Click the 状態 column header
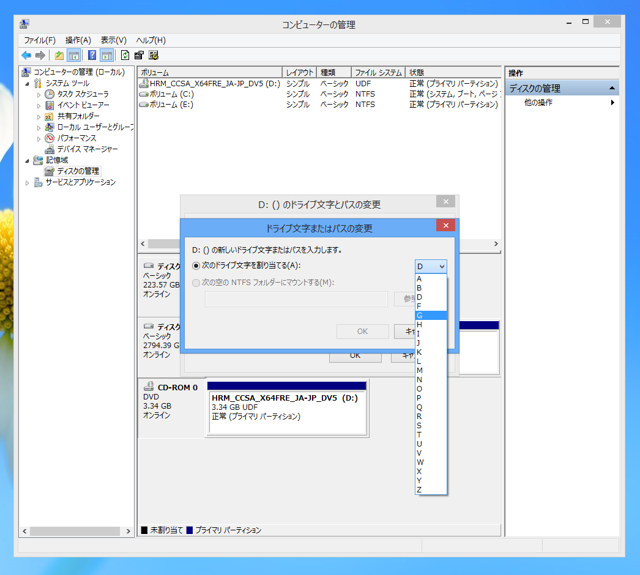Image resolution: width=640 pixels, height=575 pixels. (453, 72)
